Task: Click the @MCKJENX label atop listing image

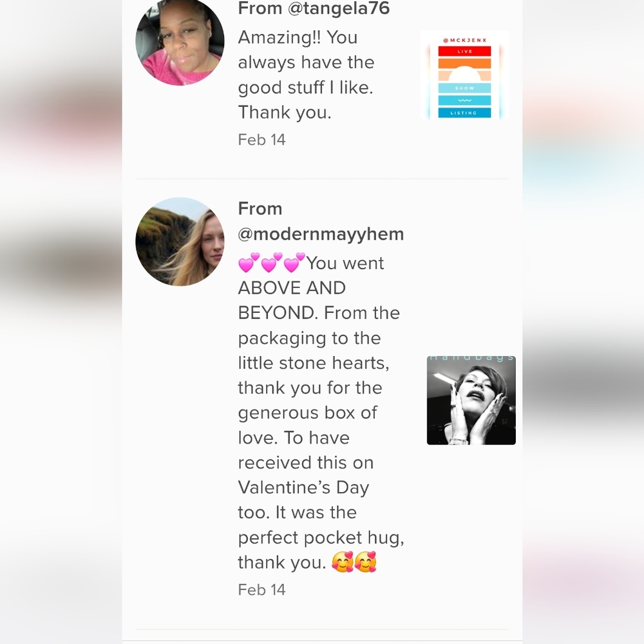Action: (465, 40)
